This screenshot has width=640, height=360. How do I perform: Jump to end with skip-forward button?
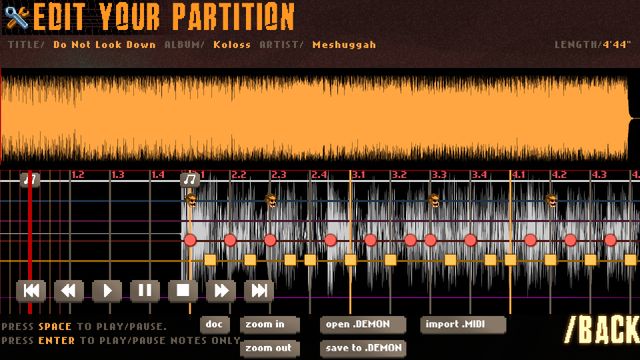259,291
